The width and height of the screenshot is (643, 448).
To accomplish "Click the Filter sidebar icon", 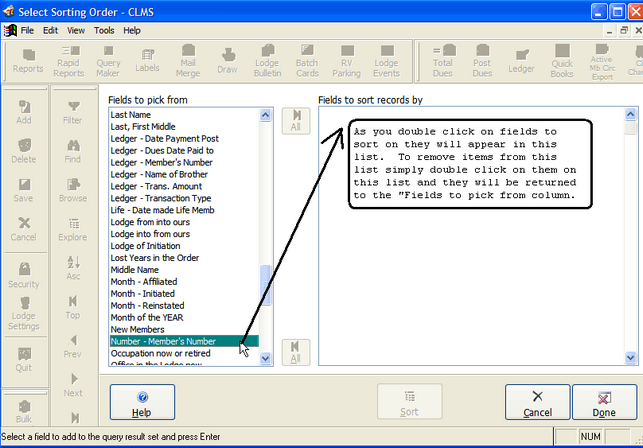I will [73, 112].
